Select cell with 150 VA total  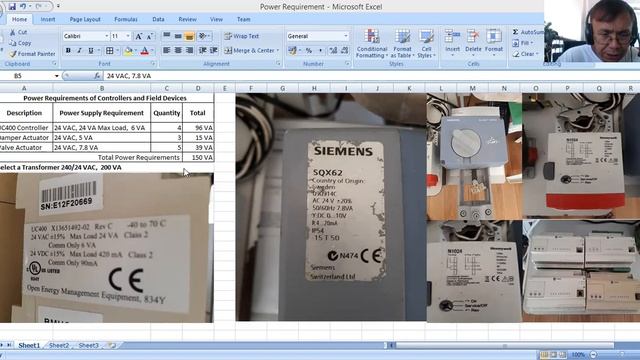(x=198, y=158)
